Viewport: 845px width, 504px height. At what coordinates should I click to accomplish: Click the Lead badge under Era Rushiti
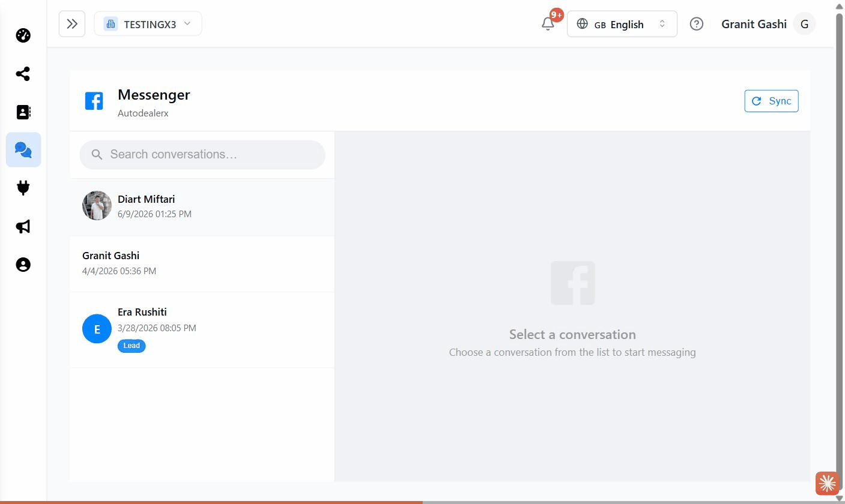coord(132,346)
